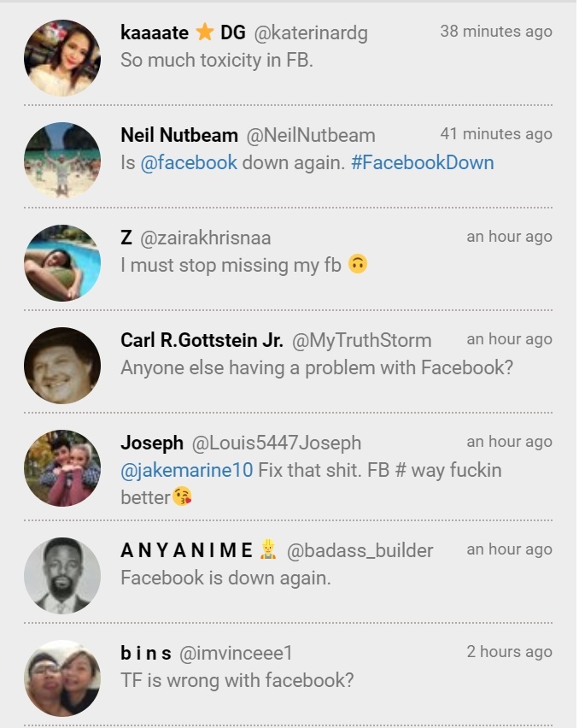Screen dimensions: 579x728
Task: Open the @facebook mention link
Action: click(189, 162)
